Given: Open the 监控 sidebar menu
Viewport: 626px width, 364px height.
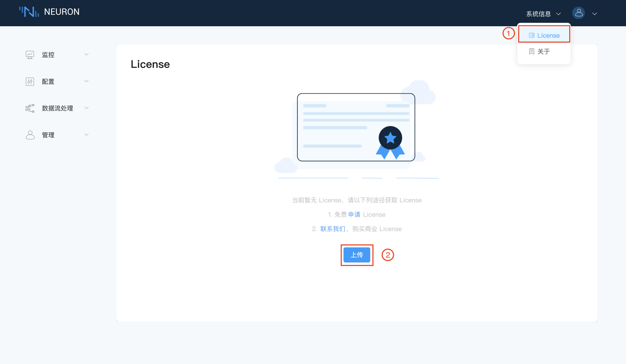Looking at the screenshot, I should point(57,54).
